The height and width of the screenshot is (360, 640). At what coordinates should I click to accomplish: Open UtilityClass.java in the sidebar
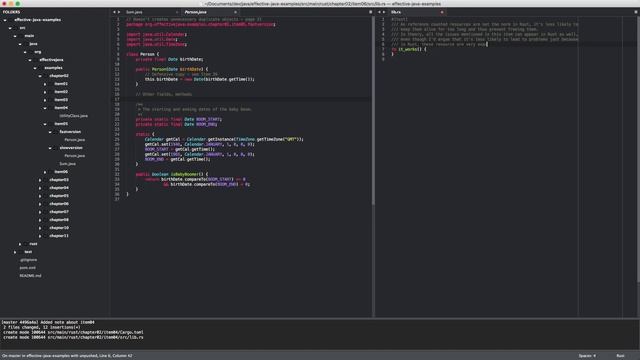coord(73,116)
